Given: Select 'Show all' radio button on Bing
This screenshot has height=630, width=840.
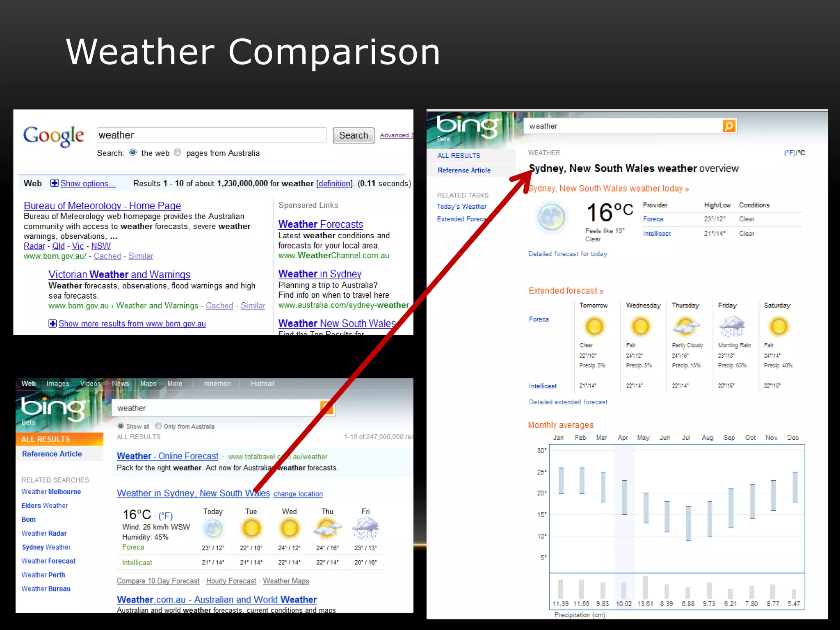Looking at the screenshot, I should point(121,426).
